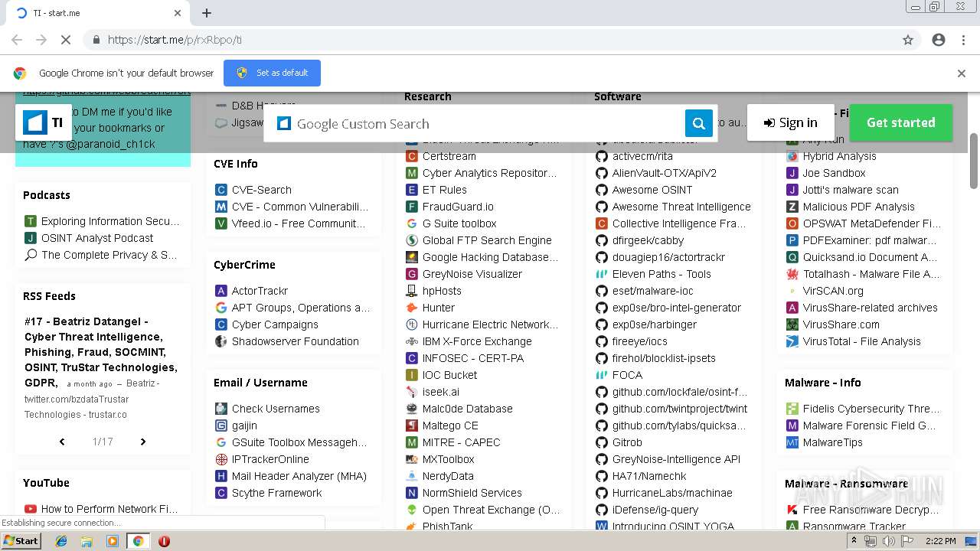Viewport: 980px width, 551px height.
Task: Click the Totalhash bookmark icon
Action: click(792, 274)
